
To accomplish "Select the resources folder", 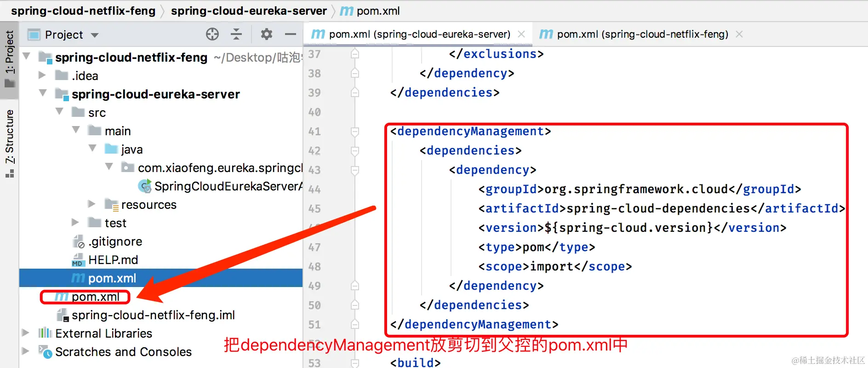I will coord(141,204).
